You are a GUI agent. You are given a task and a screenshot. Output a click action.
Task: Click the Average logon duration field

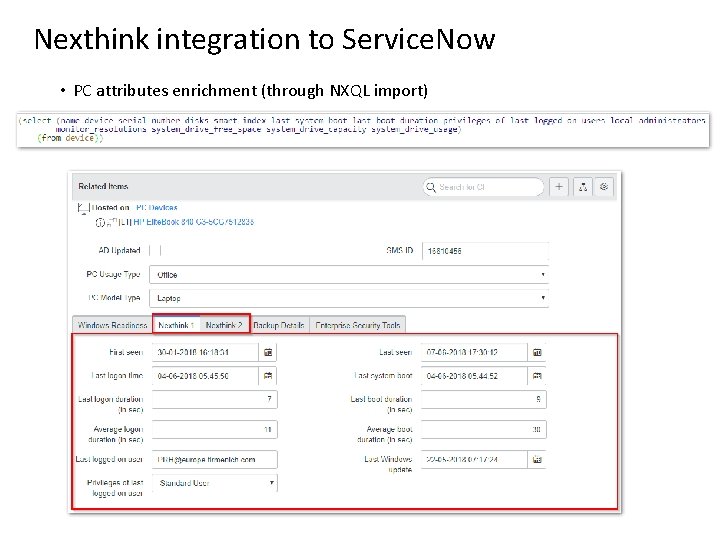tap(214, 430)
